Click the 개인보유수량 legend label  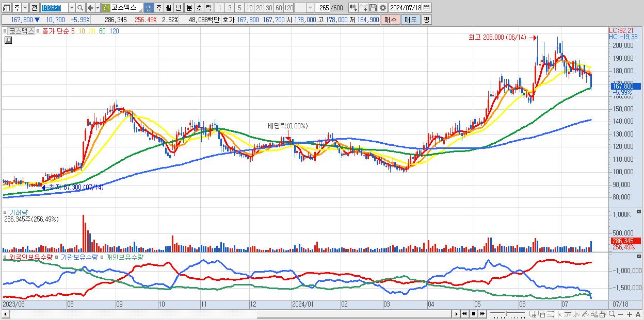coord(125,257)
